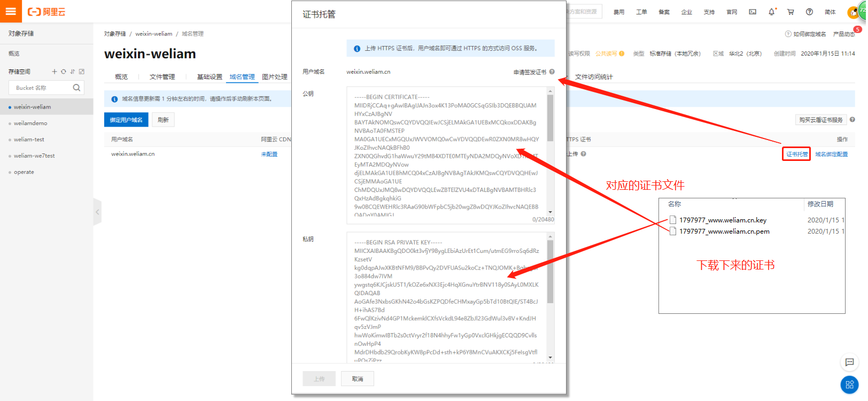The image size is (868, 401).
Task: Click the 上传 button in dialog
Action: click(x=319, y=379)
